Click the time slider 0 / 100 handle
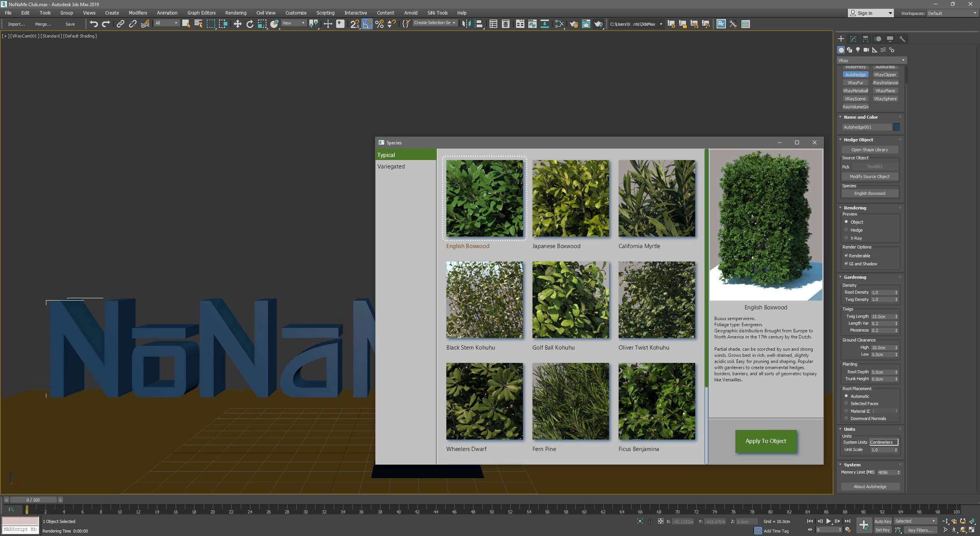 point(33,500)
